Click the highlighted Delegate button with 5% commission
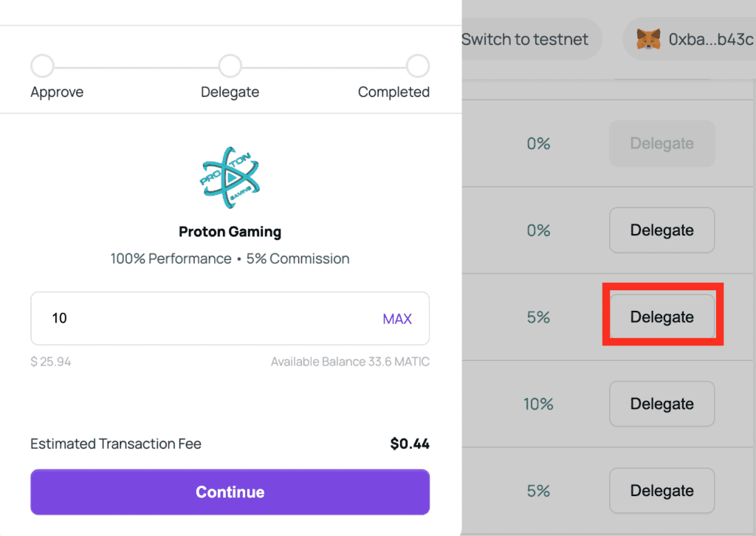This screenshot has width=756, height=536. click(661, 316)
